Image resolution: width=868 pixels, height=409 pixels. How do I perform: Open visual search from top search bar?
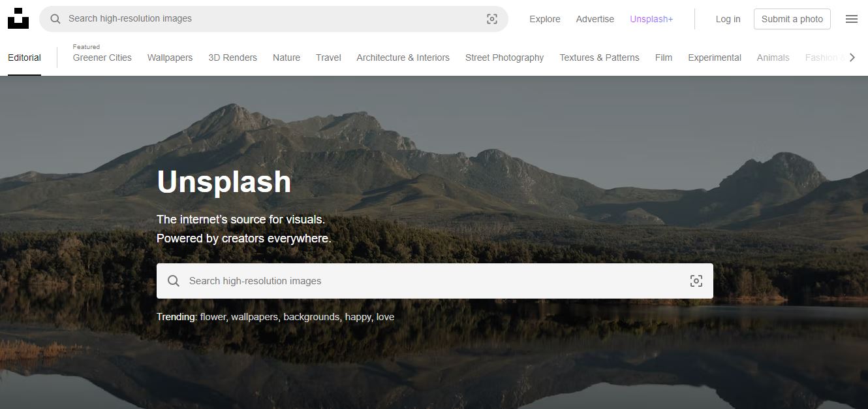click(492, 19)
